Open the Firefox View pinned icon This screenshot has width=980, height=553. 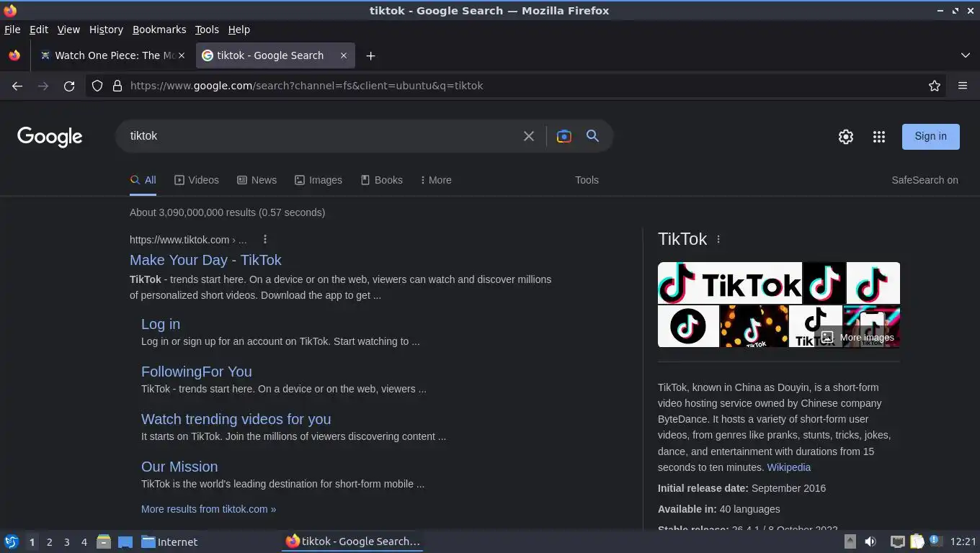click(x=14, y=55)
